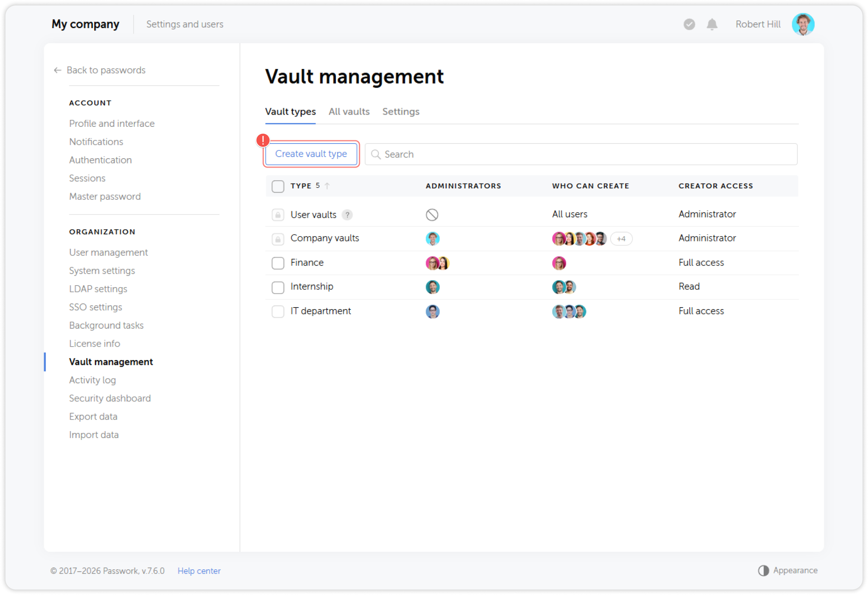The height and width of the screenshot is (595, 868).
Task: Click the no-administrators icon in User vaults row
Action: [x=432, y=215]
